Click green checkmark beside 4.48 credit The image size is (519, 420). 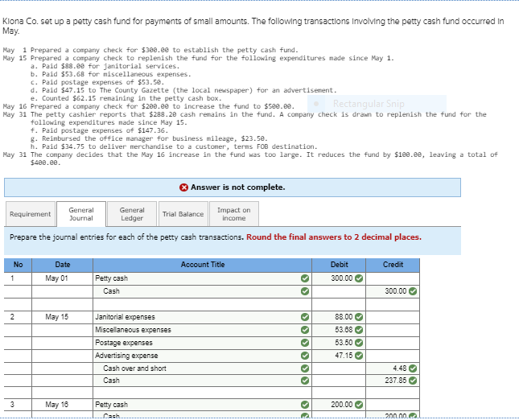point(413,369)
